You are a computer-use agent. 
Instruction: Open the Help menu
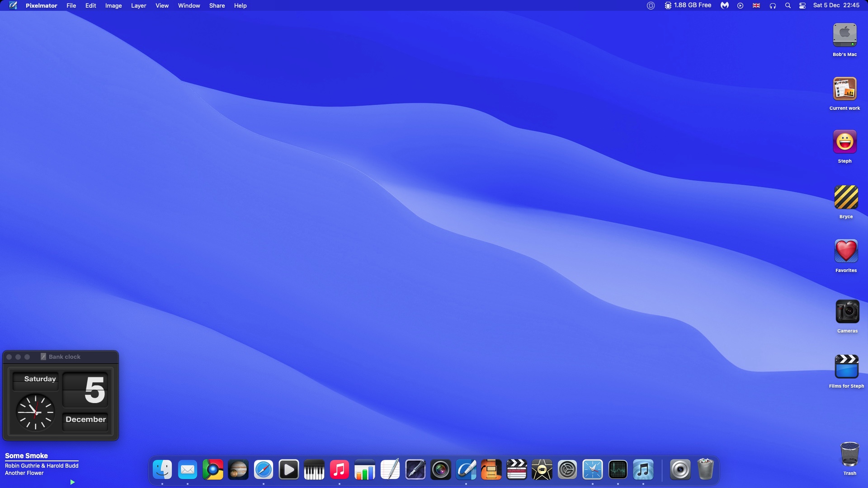(240, 5)
